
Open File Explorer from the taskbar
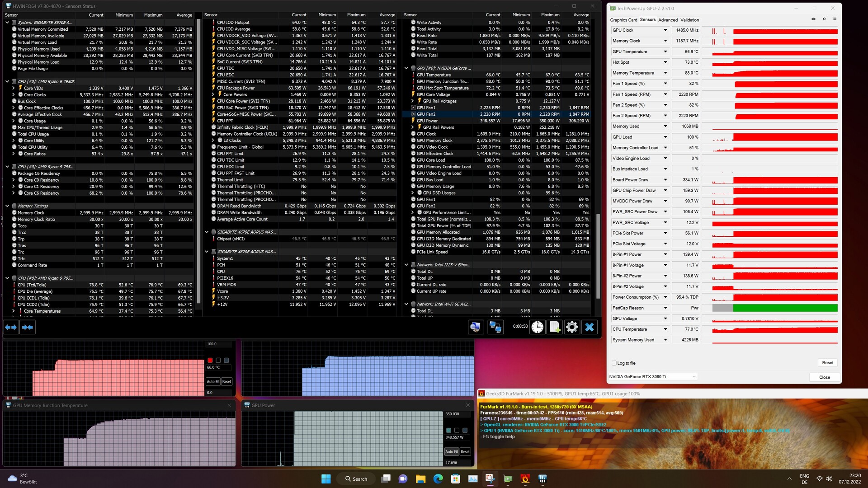pos(420,479)
